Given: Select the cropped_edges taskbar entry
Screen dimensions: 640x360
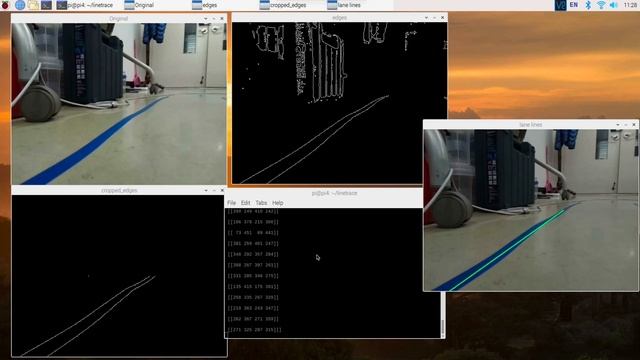Looking at the screenshot, I should [283, 5].
